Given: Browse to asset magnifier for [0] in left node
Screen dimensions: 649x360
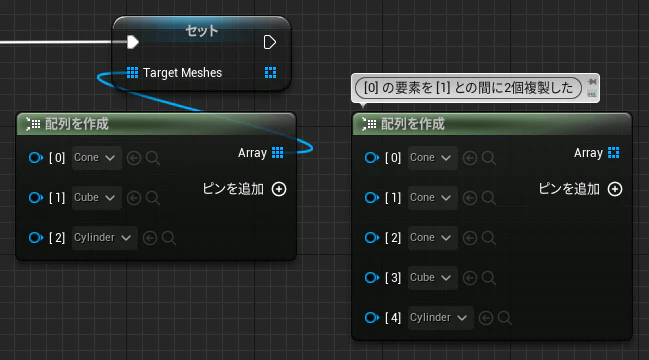Looking at the screenshot, I should click(153, 158).
